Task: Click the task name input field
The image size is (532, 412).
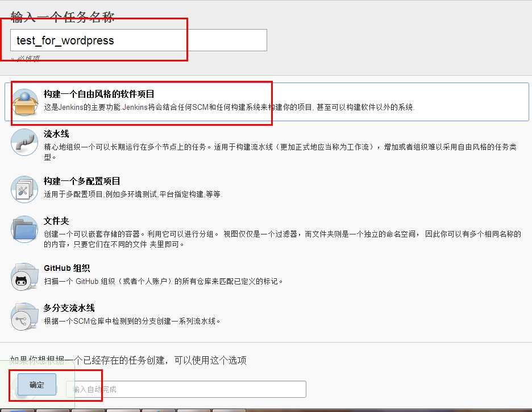Action: (139, 40)
